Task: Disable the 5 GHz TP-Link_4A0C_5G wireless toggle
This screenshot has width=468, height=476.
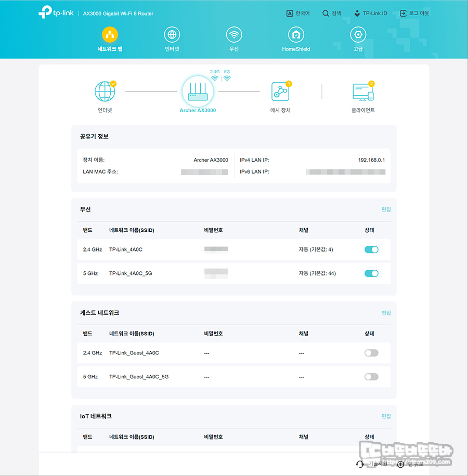Action: pyautogui.click(x=371, y=273)
